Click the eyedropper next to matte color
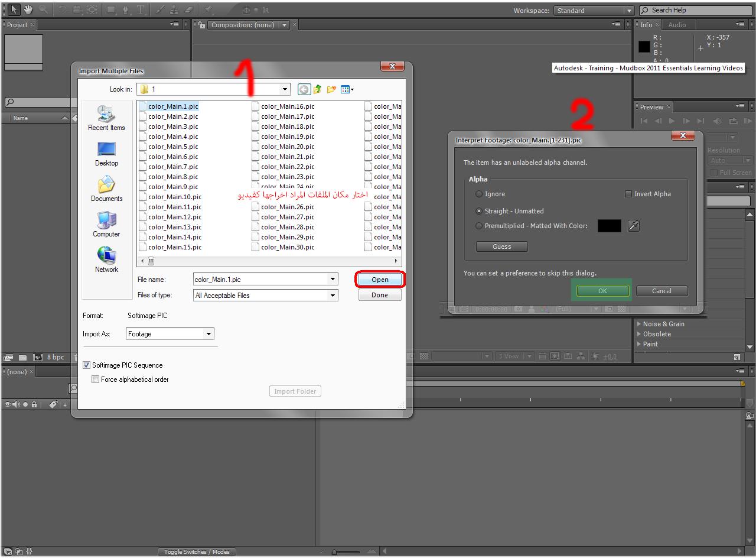The height and width of the screenshot is (558, 756). 634,226
